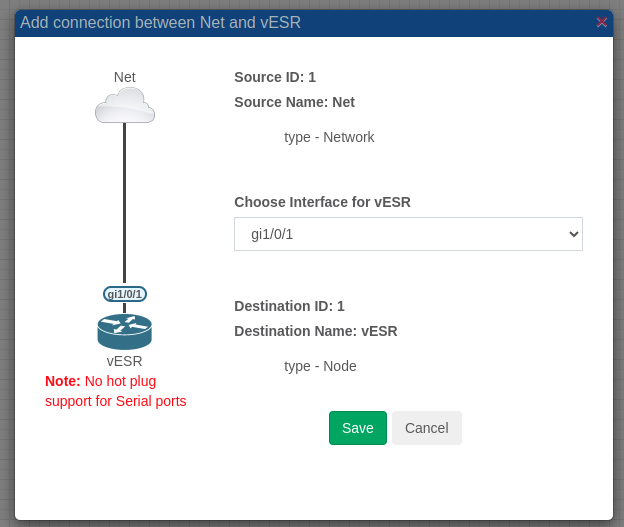The image size is (624, 527).
Task: Click the Destination ID: 1 text
Action: click(289, 306)
